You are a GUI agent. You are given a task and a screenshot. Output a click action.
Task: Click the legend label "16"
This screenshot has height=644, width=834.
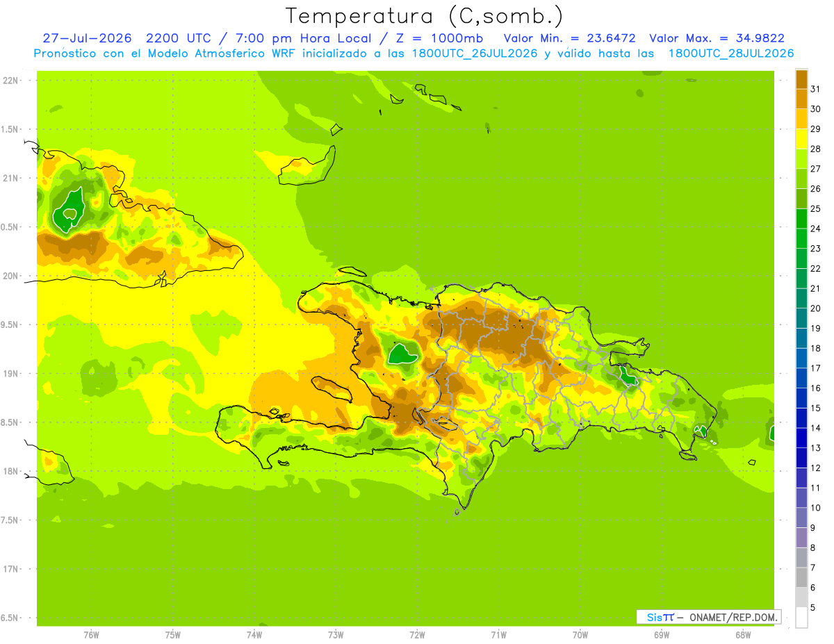tap(815, 388)
